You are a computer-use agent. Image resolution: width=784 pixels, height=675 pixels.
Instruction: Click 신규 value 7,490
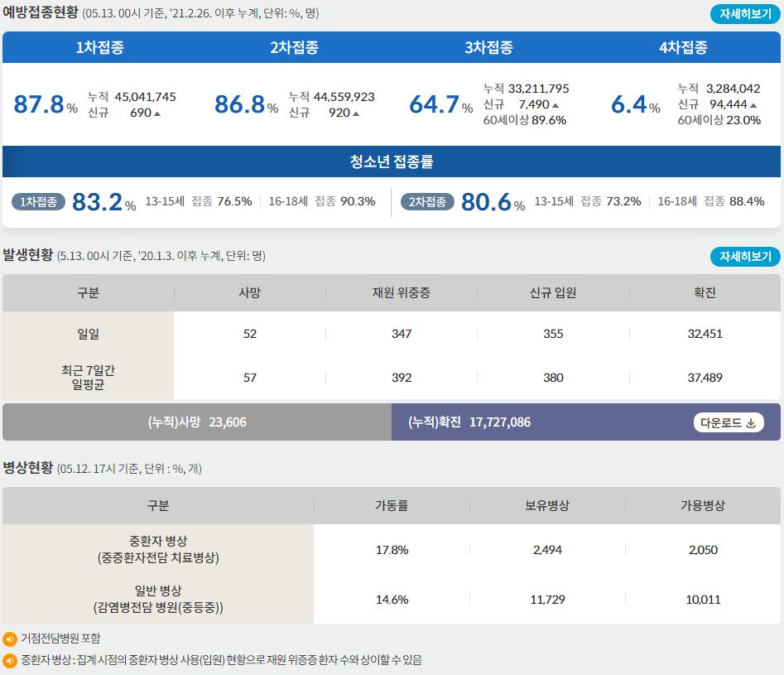(534, 104)
